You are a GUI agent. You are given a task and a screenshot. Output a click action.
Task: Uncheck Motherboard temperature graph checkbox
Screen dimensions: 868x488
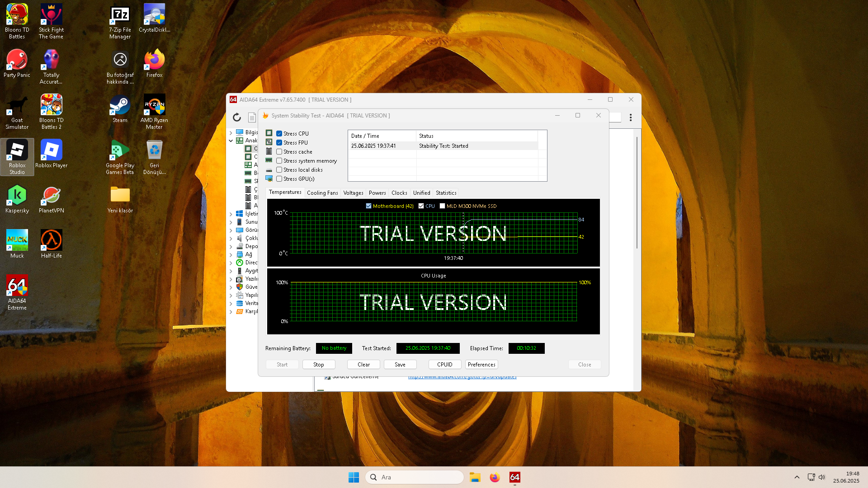click(x=368, y=206)
